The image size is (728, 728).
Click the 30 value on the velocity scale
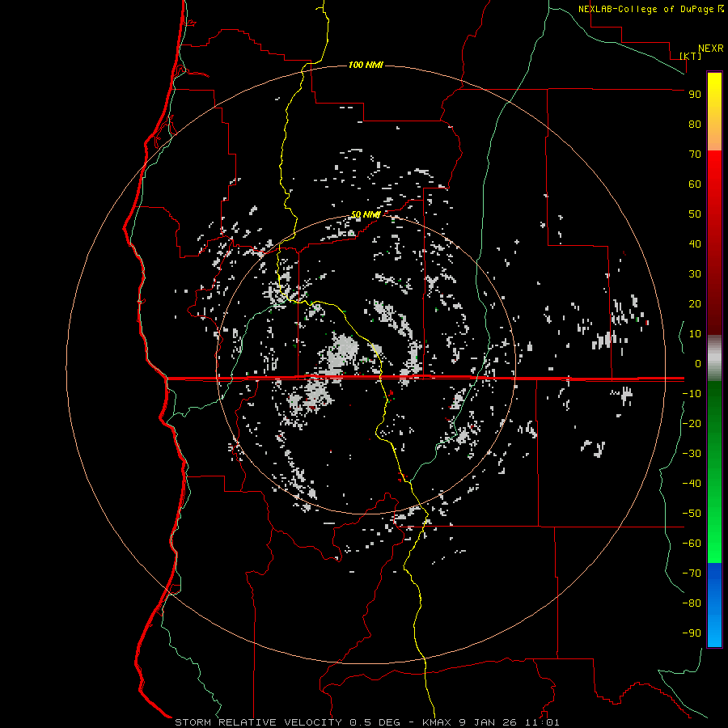(x=695, y=274)
